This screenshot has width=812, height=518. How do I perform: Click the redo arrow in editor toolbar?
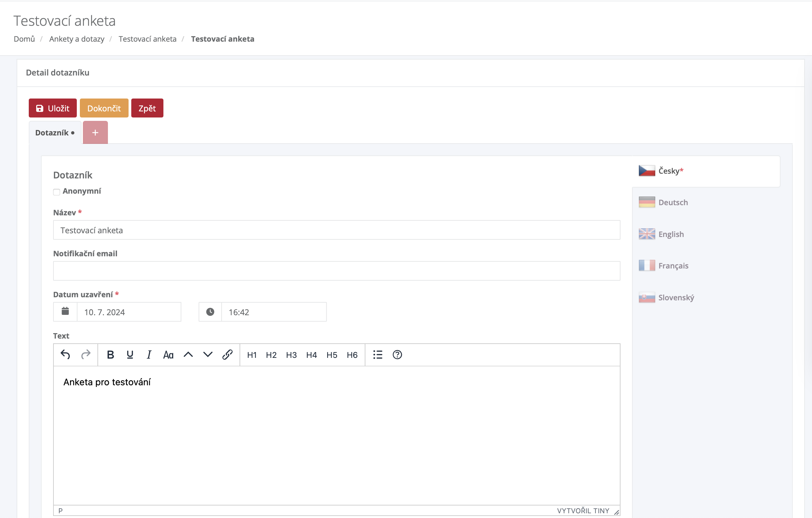86,354
